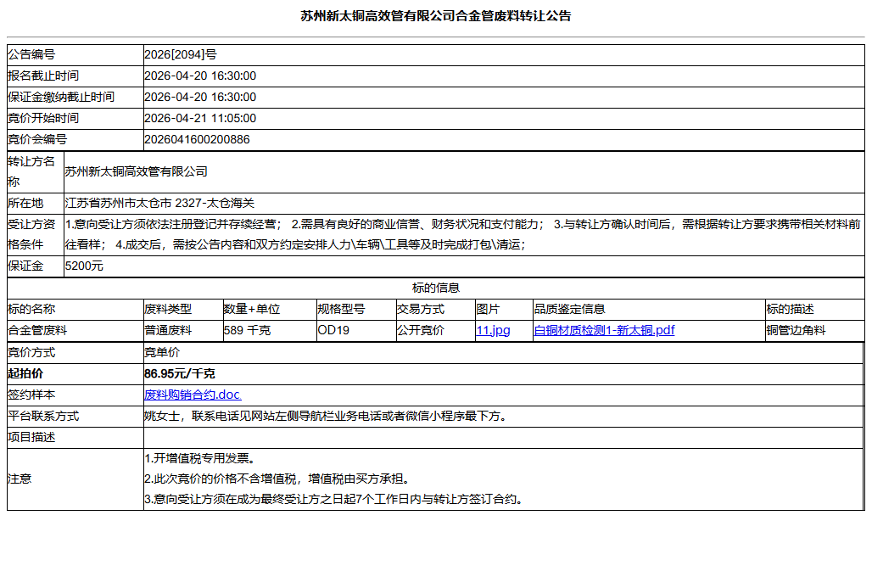872x588 pixels.
Task: Select registration deadline value 2026-04-20 16:30:00
Action: tap(200, 76)
